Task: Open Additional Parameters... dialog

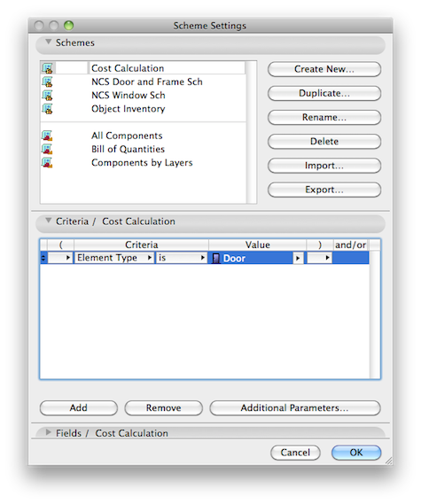Action: tap(295, 407)
